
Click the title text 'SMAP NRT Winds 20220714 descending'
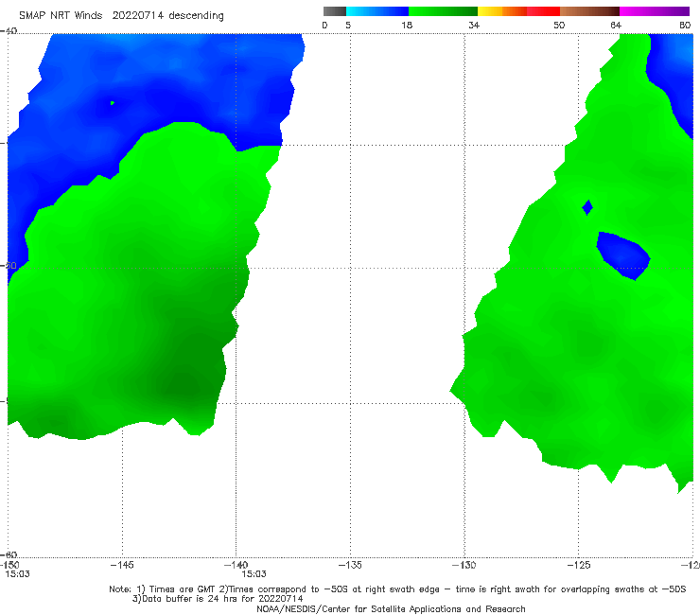click(121, 16)
